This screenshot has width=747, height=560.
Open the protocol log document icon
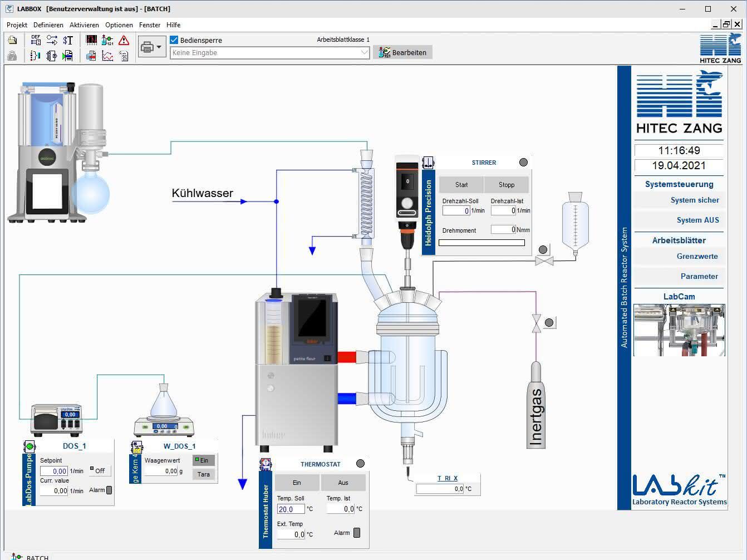tap(124, 56)
